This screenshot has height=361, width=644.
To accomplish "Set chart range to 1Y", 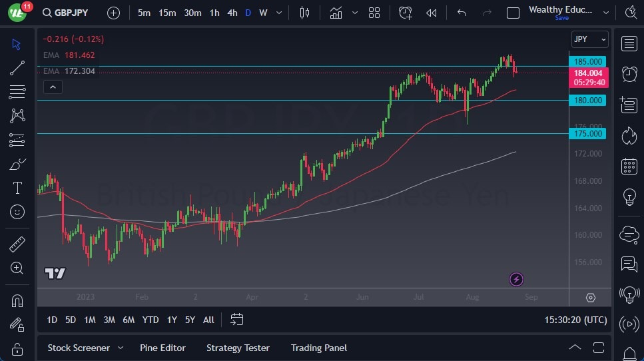I will (x=172, y=320).
